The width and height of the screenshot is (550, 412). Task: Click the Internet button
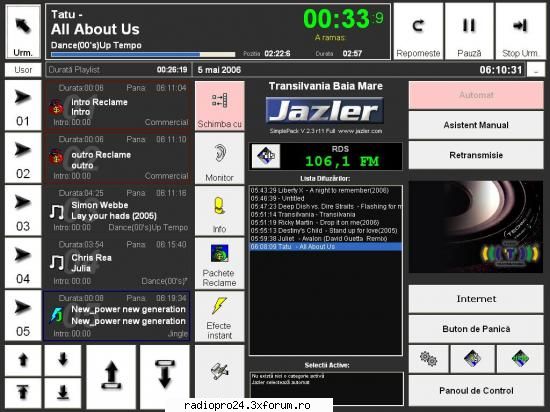point(476,299)
